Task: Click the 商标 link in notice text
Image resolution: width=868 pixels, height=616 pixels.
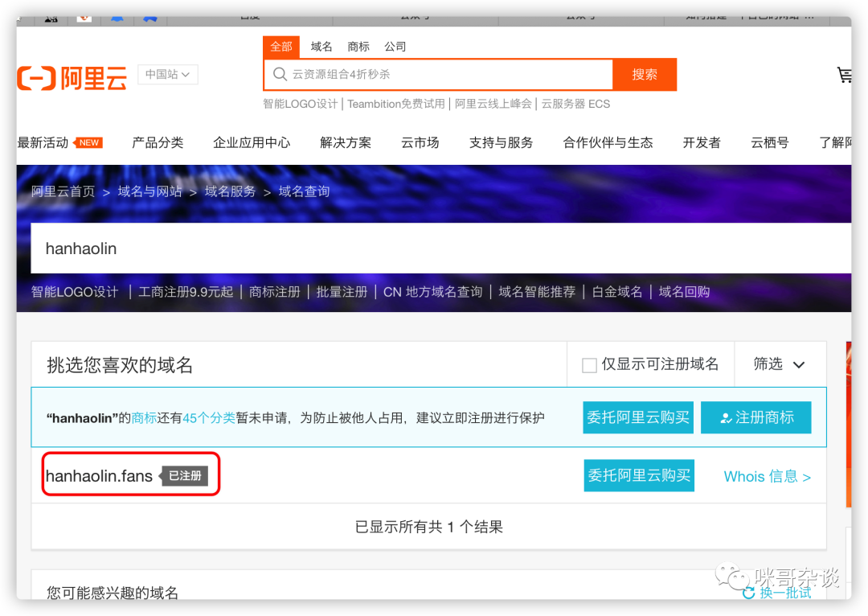Action: (x=145, y=418)
